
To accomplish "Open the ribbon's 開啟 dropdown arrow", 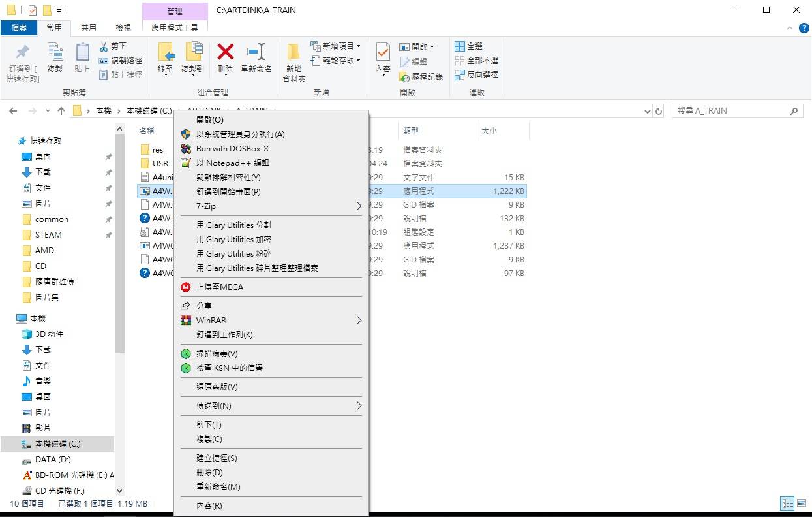I will (432, 47).
